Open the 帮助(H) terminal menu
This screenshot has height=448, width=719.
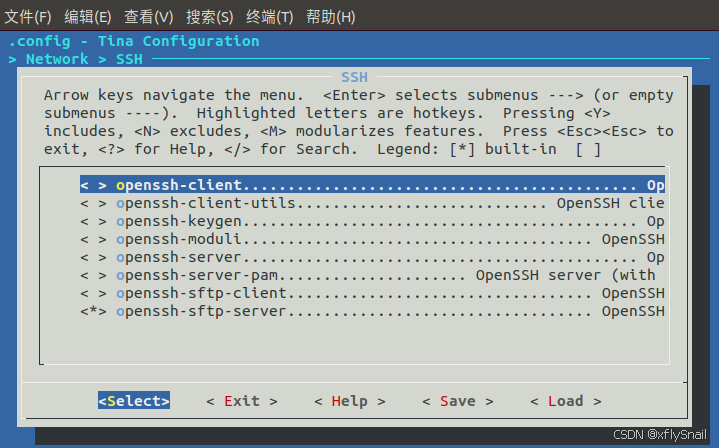(x=331, y=17)
